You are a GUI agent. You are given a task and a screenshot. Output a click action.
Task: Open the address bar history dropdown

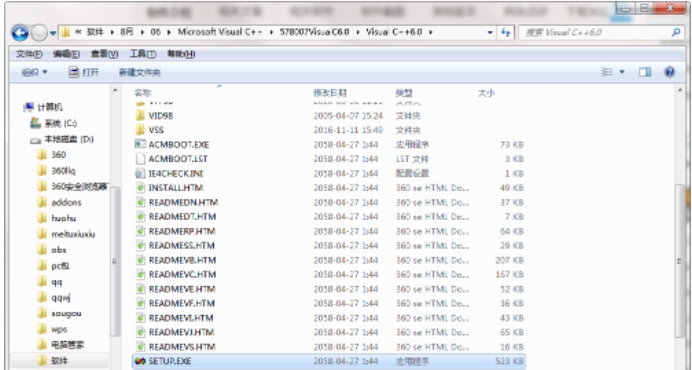(490, 33)
